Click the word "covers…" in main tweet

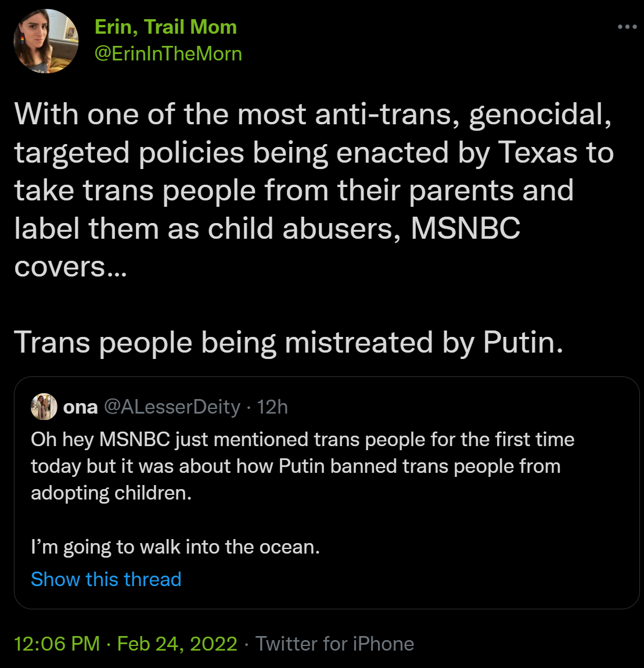coord(70,267)
